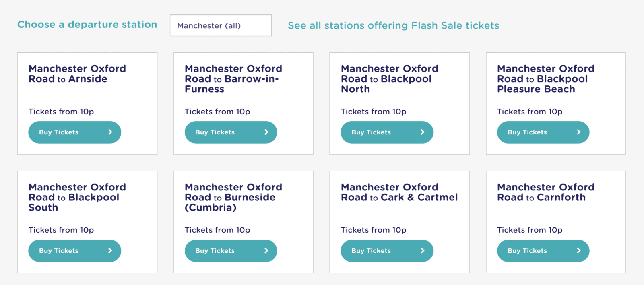This screenshot has height=285, width=644.
Task: Click the arrow icon on Carnforth Buy Tickets
Action: [x=578, y=250]
